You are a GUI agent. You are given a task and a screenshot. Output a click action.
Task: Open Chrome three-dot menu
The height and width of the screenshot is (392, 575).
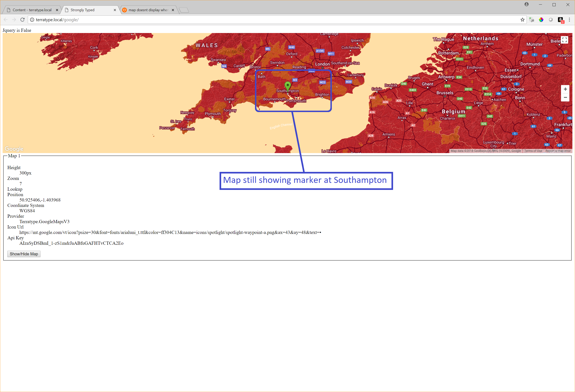[x=569, y=20]
